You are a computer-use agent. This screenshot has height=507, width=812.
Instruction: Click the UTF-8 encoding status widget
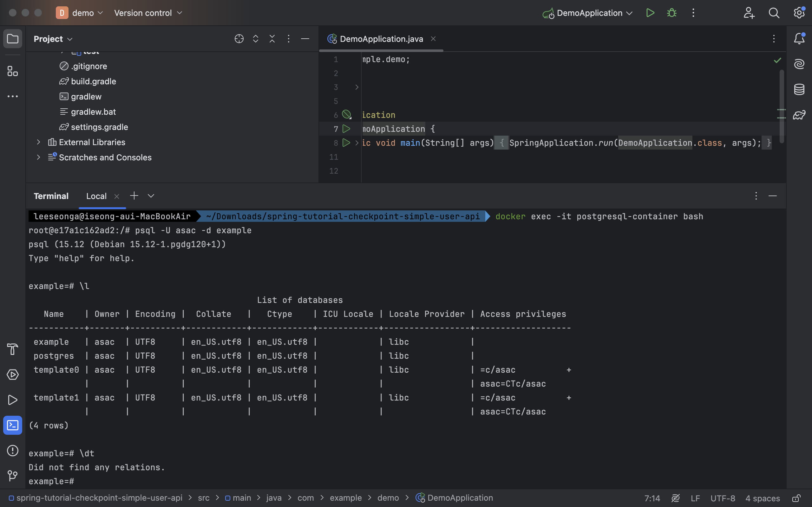tap(723, 498)
